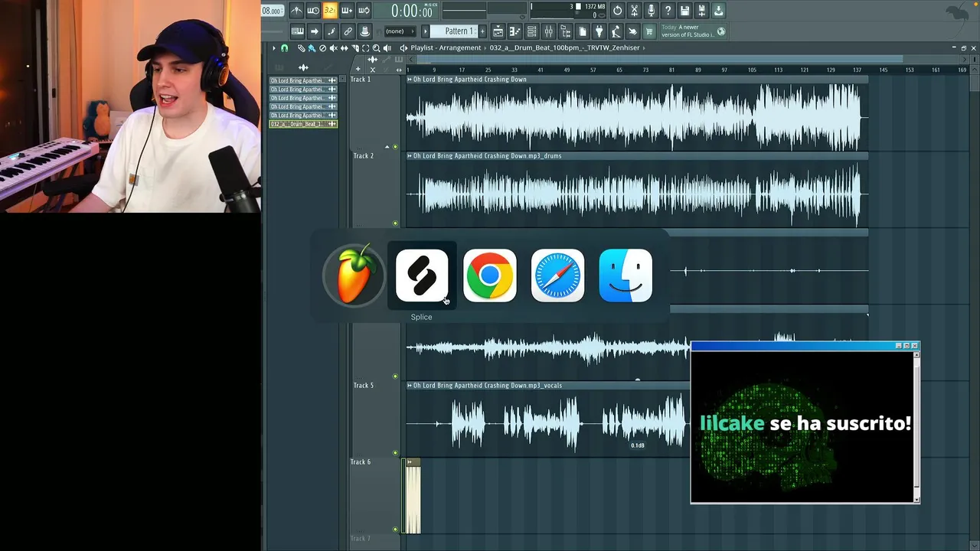Select the slice tool
980x551 pixels.
coord(354,47)
